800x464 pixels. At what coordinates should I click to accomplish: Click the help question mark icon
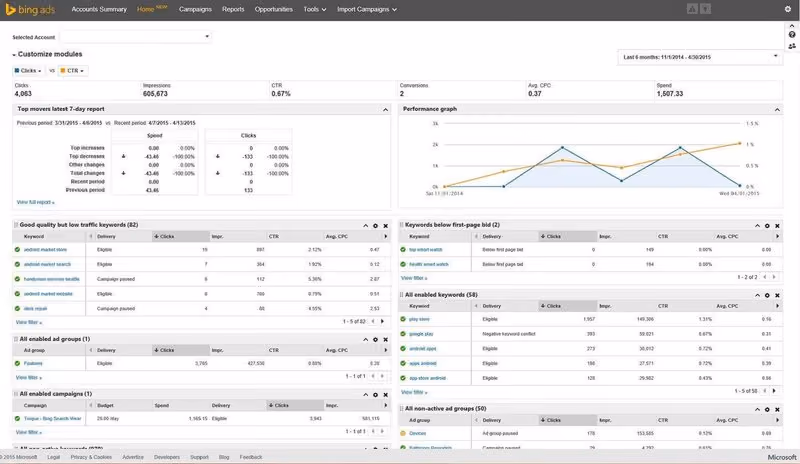[792, 35]
